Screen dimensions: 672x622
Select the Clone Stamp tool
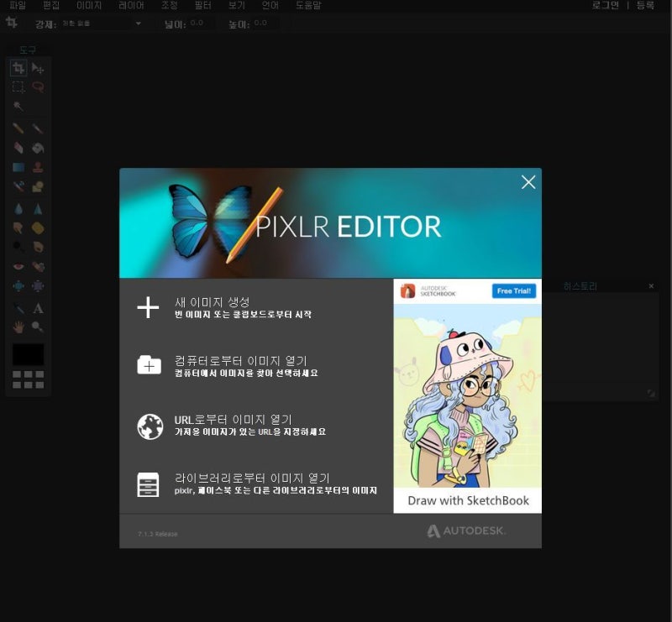(38, 167)
